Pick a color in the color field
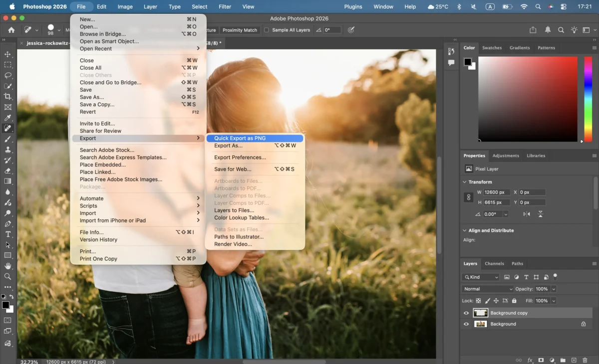Viewport: 599px width, 364px height. coord(528,99)
